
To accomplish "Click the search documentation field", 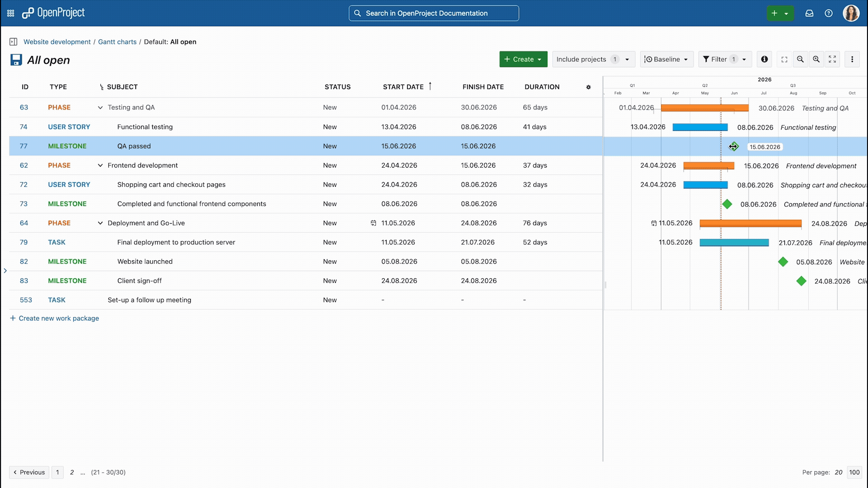I will click(434, 13).
